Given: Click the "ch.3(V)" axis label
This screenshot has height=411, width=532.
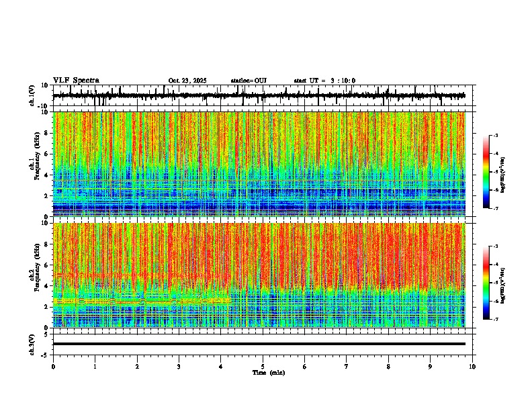Looking at the screenshot, I should [32, 345].
